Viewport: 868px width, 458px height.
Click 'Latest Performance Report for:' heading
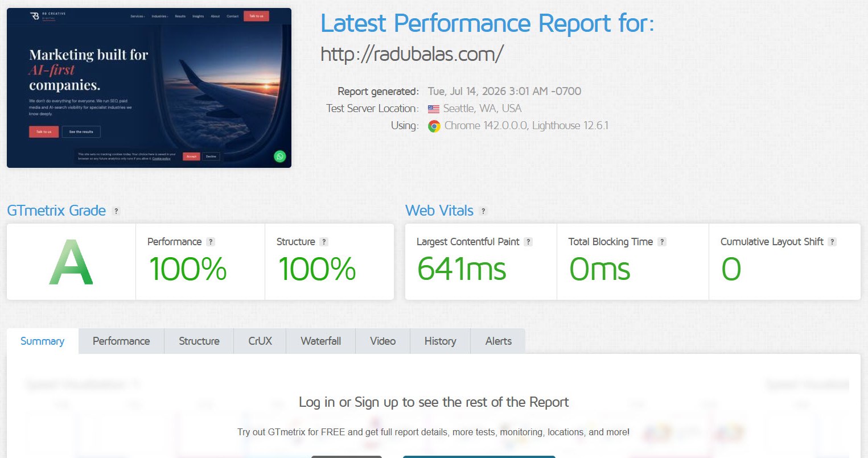488,23
